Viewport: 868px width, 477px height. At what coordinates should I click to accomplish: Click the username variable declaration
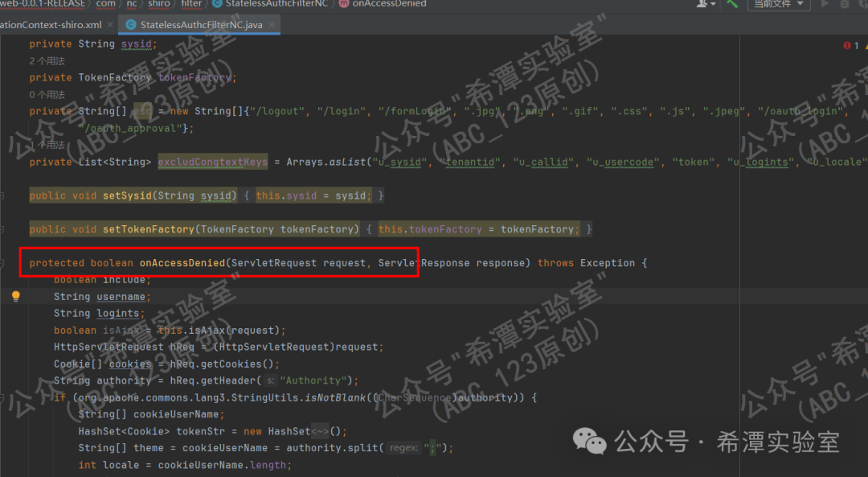pyautogui.click(x=121, y=297)
